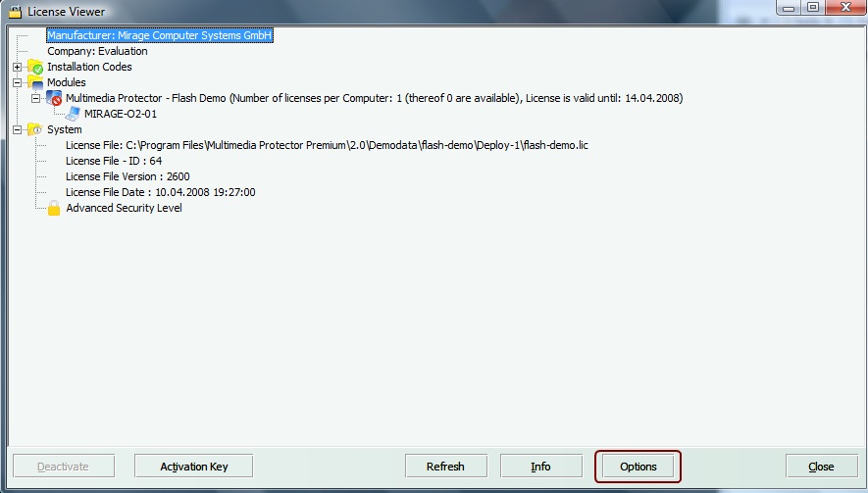Click the Installation Codes folder icon
868x493 pixels.
tap(34, 67)
